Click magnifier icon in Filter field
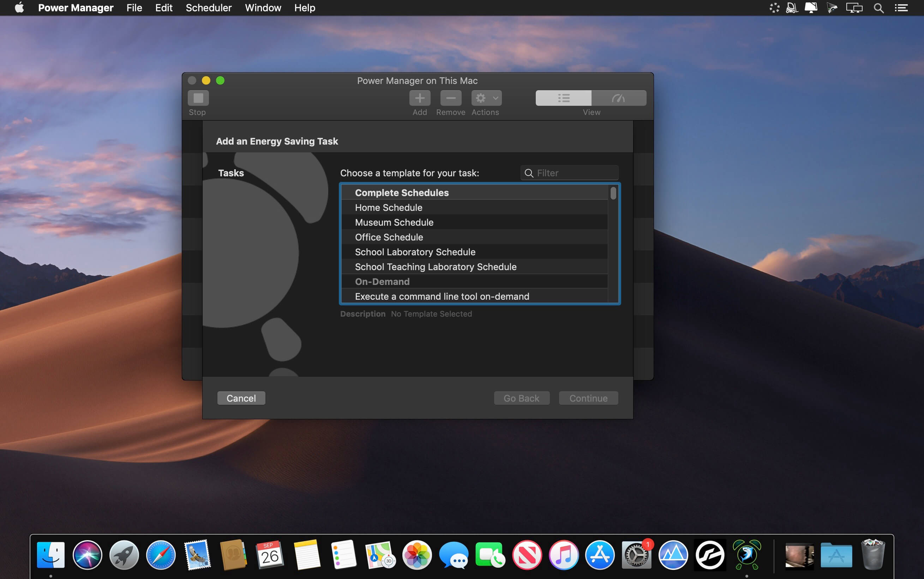The image size is (924, 579). point(528,173)
